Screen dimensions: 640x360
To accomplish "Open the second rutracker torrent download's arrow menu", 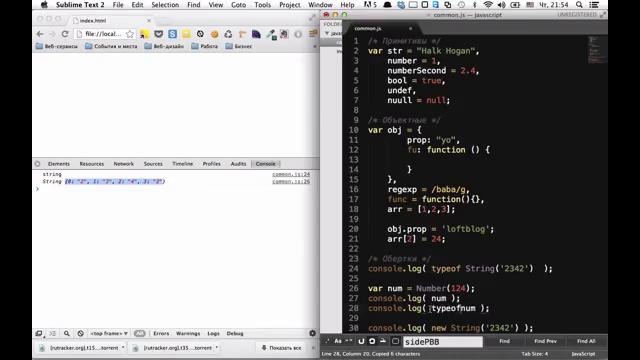I will tap(217, 348).
